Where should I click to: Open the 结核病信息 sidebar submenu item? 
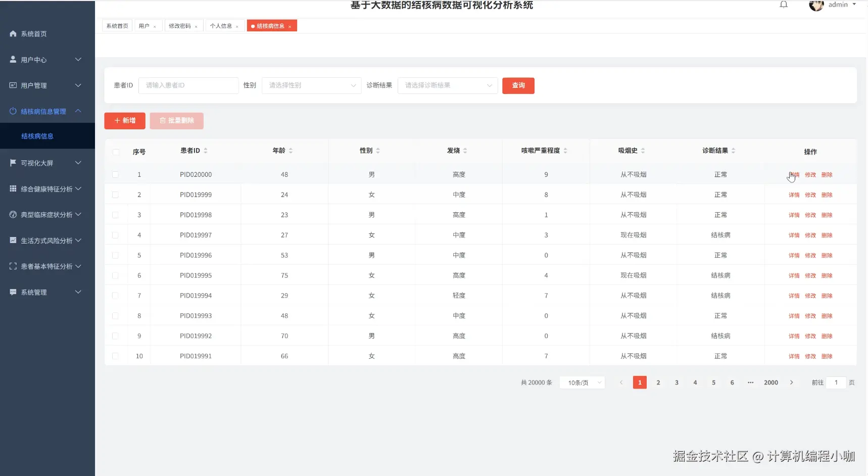tap(47, 136)
